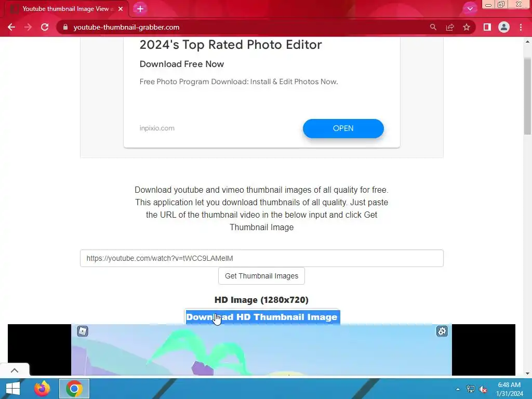
Task: Click the HD thumbnail preview image
Action: click(x=261, y=350)
